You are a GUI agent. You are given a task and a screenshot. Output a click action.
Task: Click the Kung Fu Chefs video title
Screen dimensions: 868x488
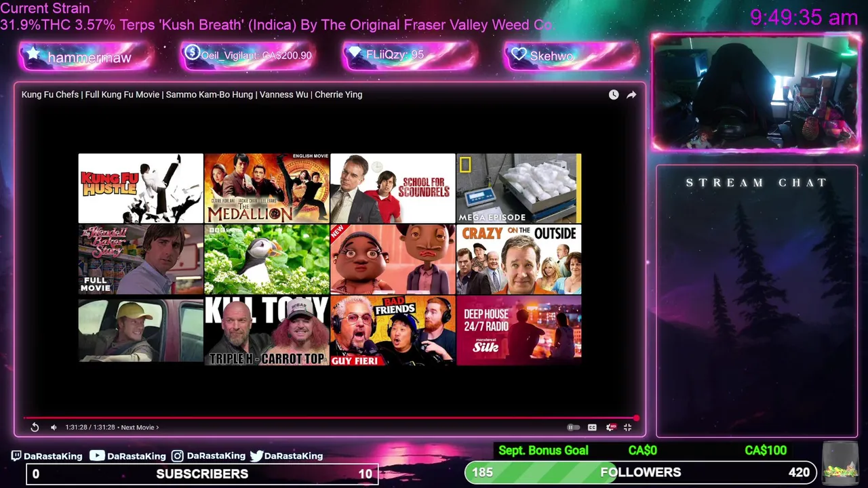(x=192, y=95)
